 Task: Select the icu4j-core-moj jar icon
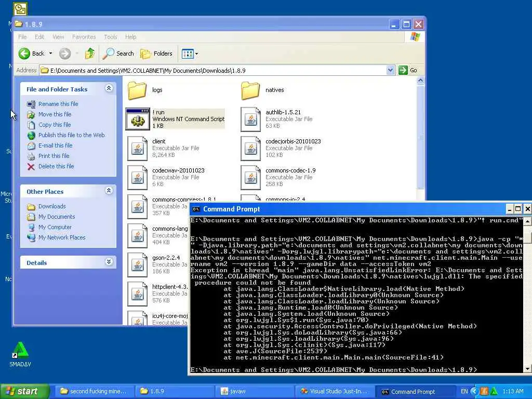[137, 318]
